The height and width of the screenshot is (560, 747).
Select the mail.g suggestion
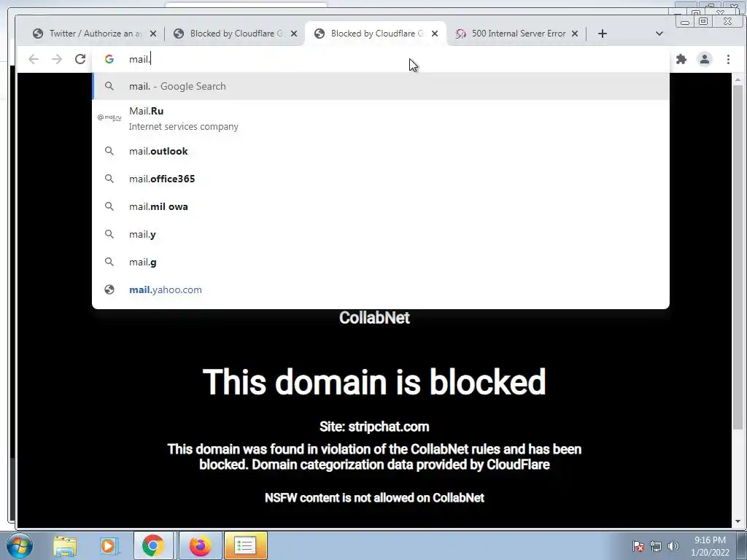[x=381, y=262]
